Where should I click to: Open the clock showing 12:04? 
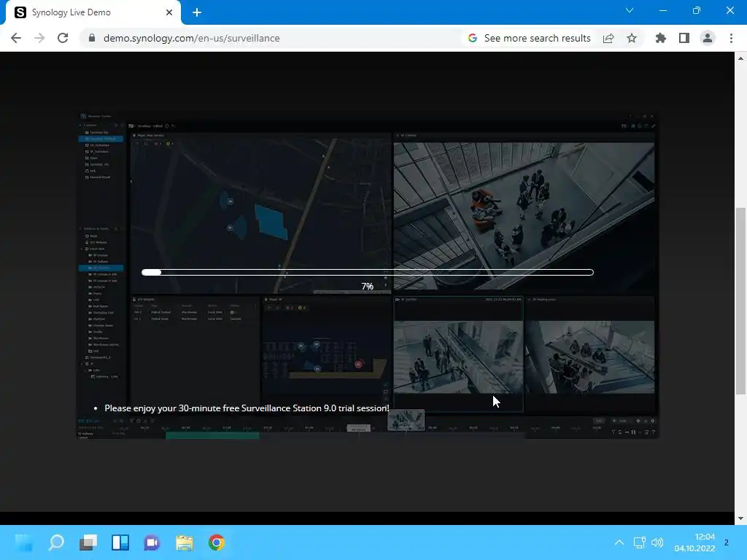point(694,542)
